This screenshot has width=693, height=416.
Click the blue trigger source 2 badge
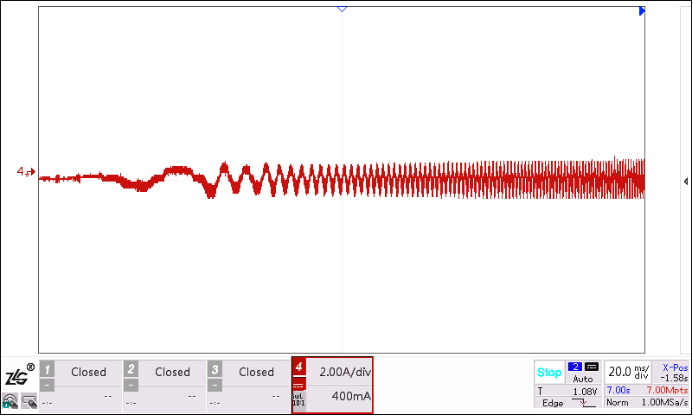point(575,366)
